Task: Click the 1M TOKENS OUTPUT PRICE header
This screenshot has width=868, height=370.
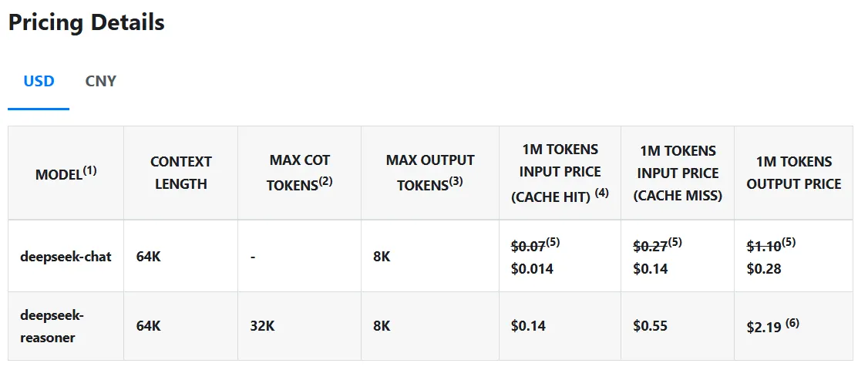Action: click(x=793, y=173)
